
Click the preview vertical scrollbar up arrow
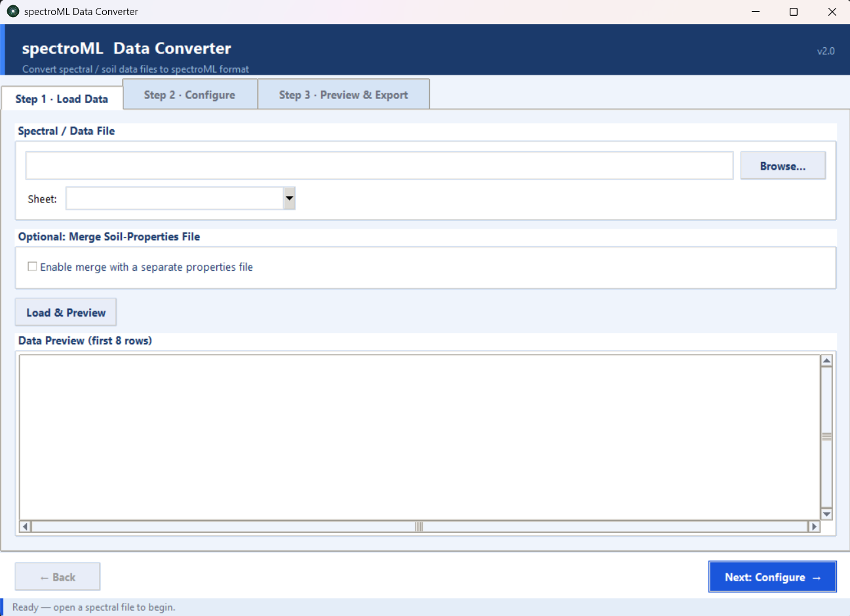[826, 360]
